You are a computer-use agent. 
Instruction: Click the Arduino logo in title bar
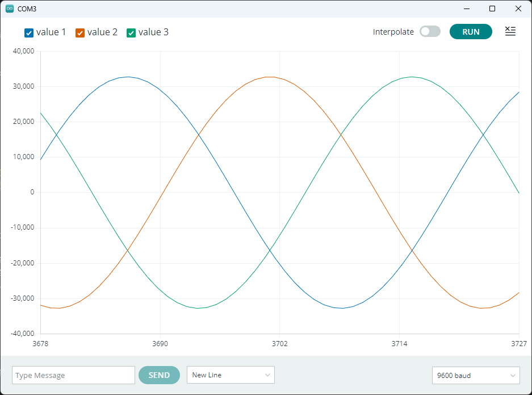(9, 9)
